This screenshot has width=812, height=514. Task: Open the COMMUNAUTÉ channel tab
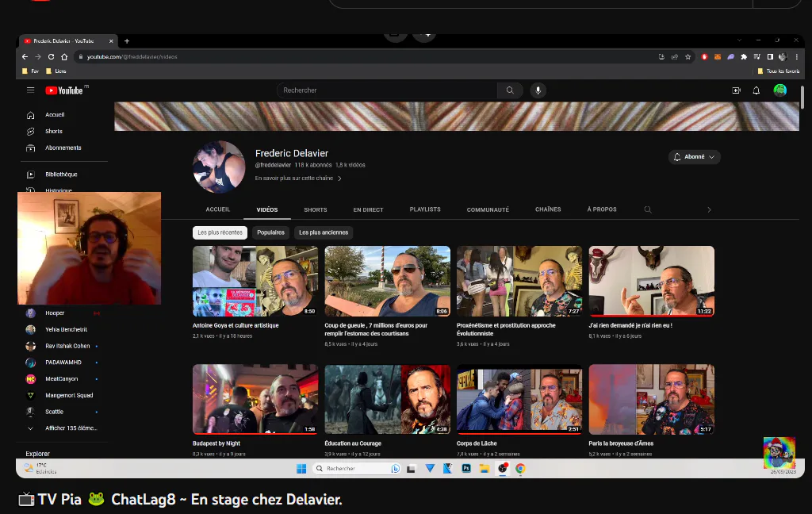click(488, 210)
